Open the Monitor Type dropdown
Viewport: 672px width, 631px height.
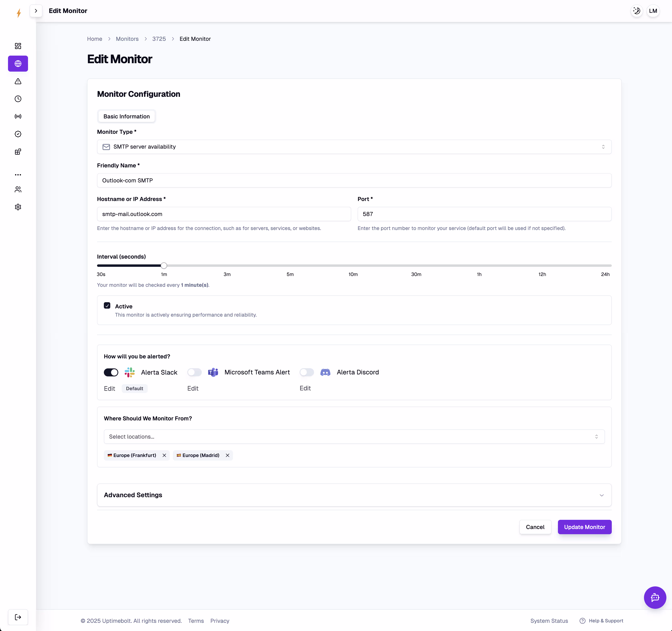click(354, 147)
